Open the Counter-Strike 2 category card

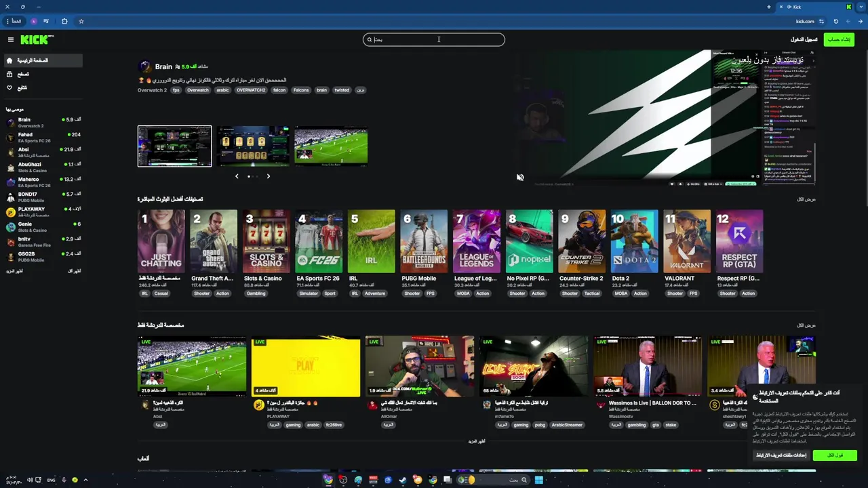click(581, 241)
